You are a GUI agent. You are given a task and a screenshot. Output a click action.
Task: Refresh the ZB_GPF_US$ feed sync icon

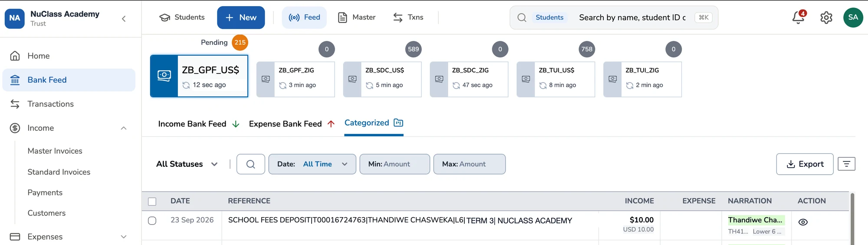pos(186,85)
